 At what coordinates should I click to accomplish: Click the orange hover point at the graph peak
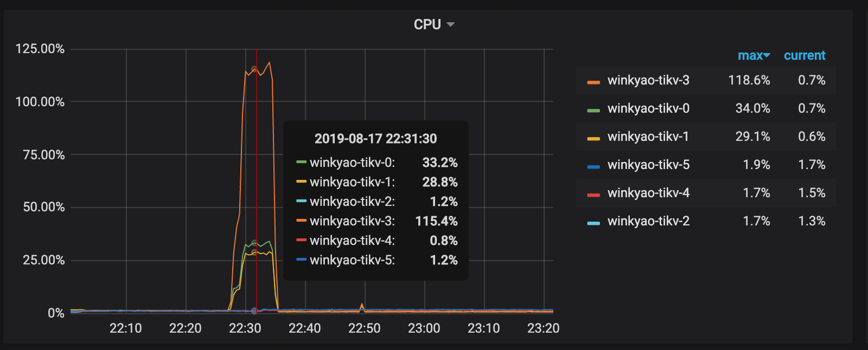coord(254,69)
